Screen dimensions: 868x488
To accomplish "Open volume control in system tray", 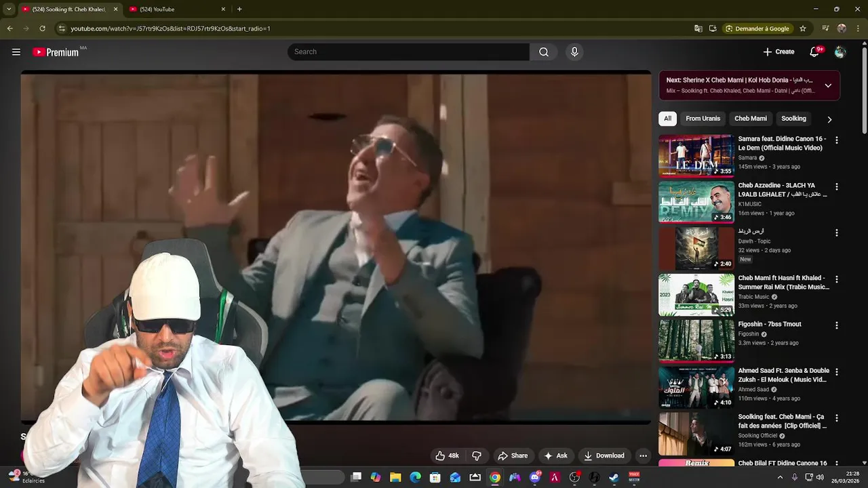I will point(820,477).
